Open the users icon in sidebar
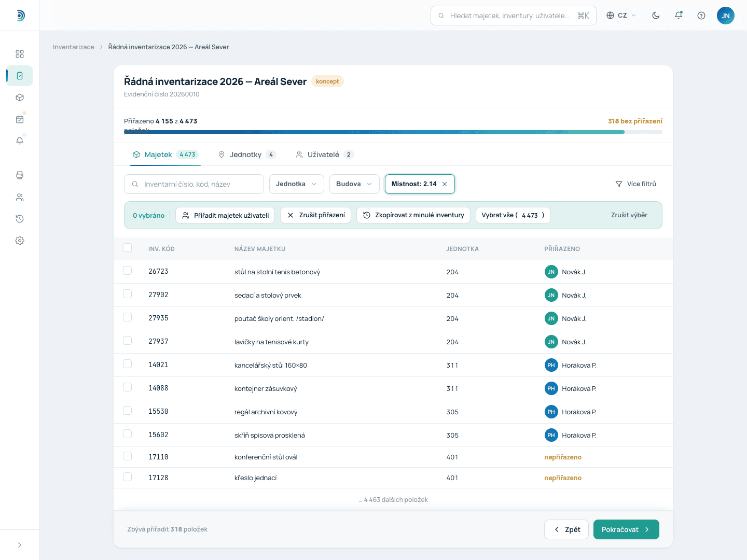 [x=20, y=197]
